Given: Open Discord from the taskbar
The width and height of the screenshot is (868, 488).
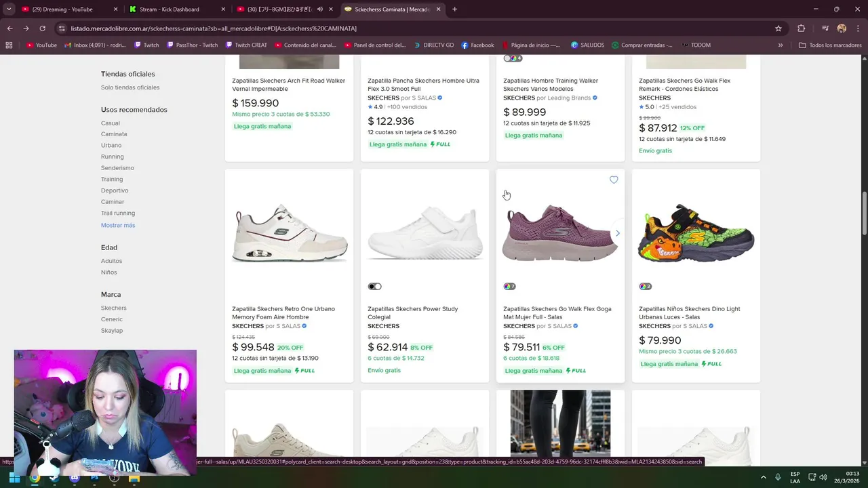Looking at the screenshot, I should 75,477.
